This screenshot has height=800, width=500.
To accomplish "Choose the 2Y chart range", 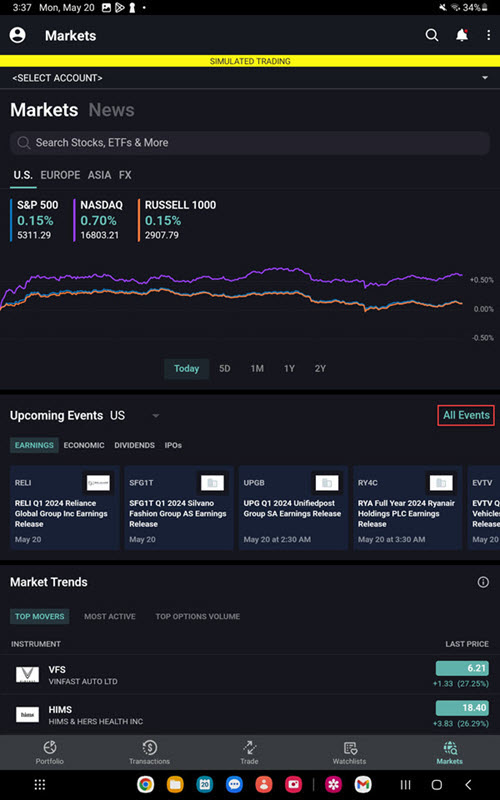I will 320,368.
